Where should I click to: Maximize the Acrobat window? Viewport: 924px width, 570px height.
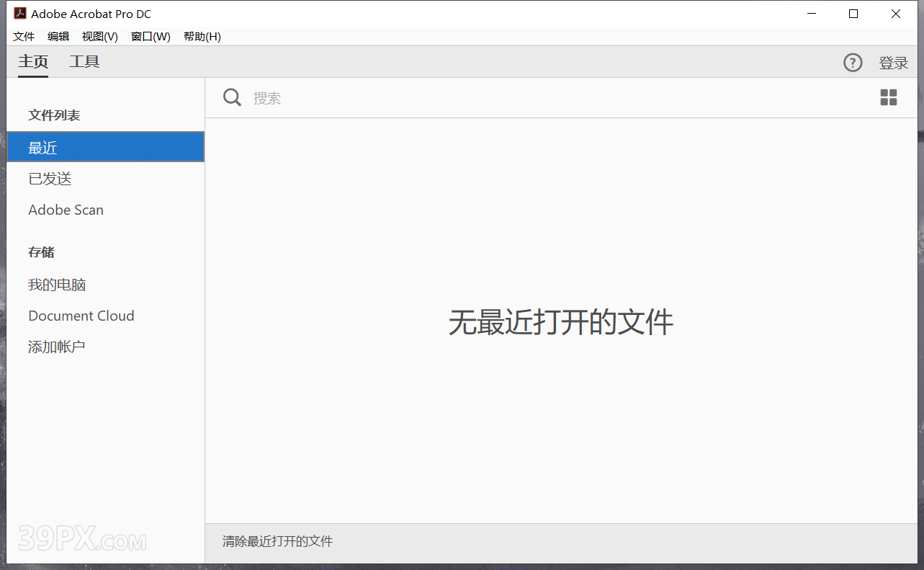click(x=853, y=14)
